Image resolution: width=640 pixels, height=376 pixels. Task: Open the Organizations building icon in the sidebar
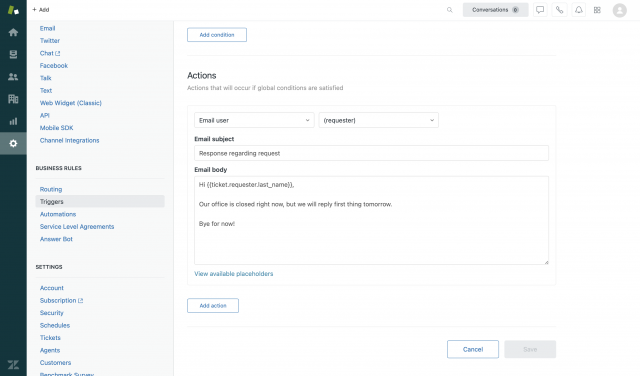click(13, 99)
